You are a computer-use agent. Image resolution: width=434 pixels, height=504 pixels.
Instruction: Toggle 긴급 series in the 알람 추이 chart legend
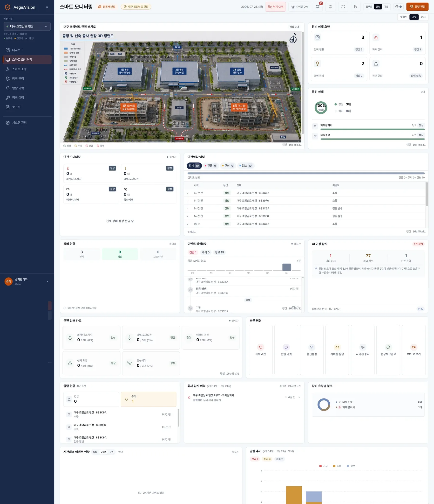(323, 466)
